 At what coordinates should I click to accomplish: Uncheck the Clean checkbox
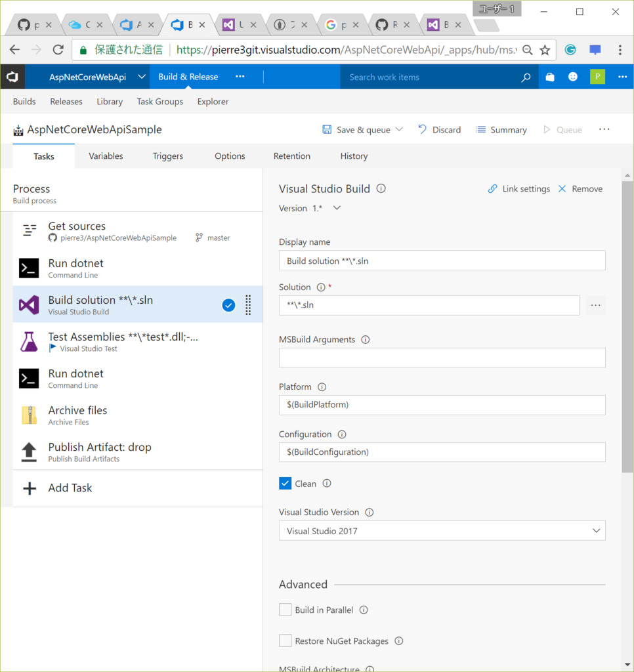tap(285, 484)
